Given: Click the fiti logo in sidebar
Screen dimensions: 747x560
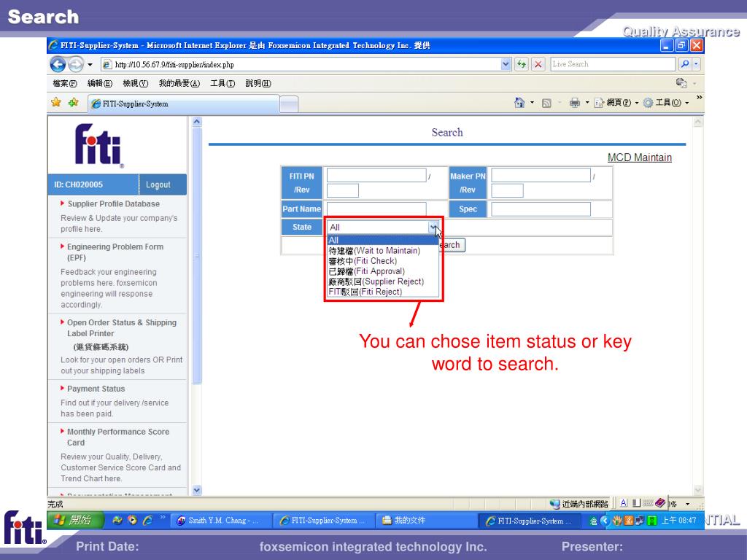Looking at the screenshot, I should pos(99,146).
